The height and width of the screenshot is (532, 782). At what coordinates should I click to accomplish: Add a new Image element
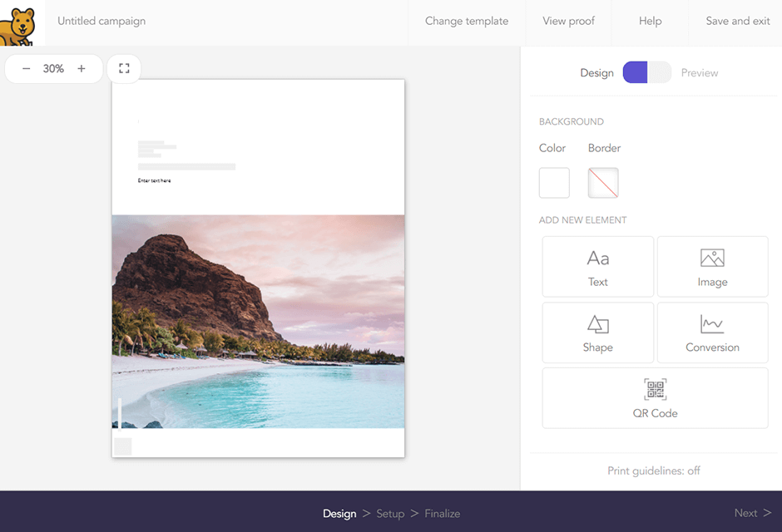712,267
